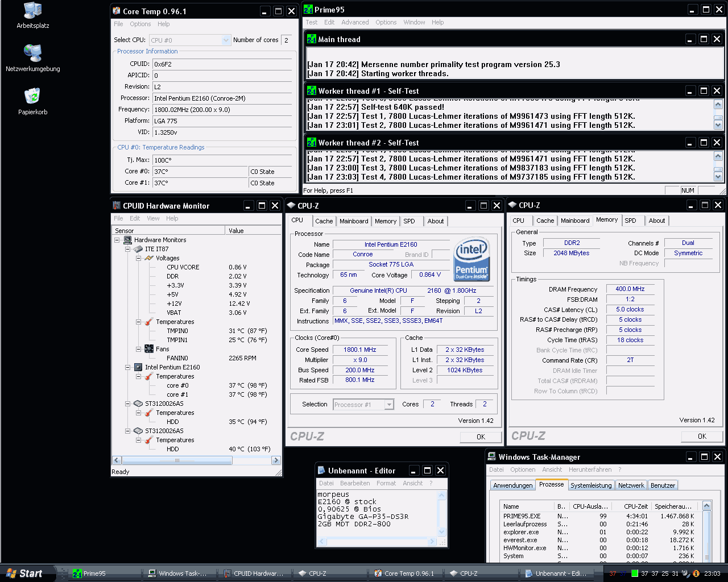728x582 pixels.
Task: Collapse the Voltages tree node
Action: click(139, 258)
